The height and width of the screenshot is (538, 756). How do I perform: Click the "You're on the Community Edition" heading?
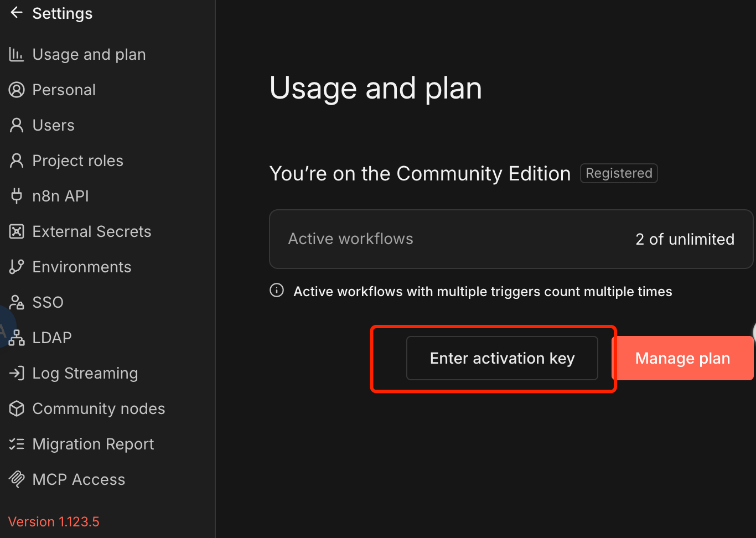click(420, 174)
